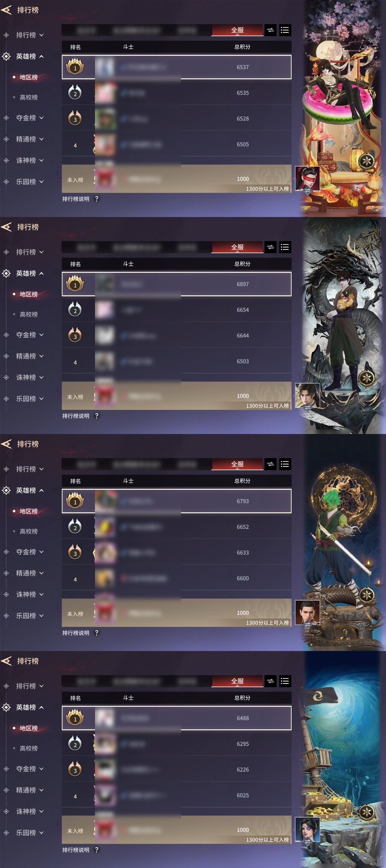
Task: Click the silver rank 2 medal beside 6295
Action: (75, 744)
